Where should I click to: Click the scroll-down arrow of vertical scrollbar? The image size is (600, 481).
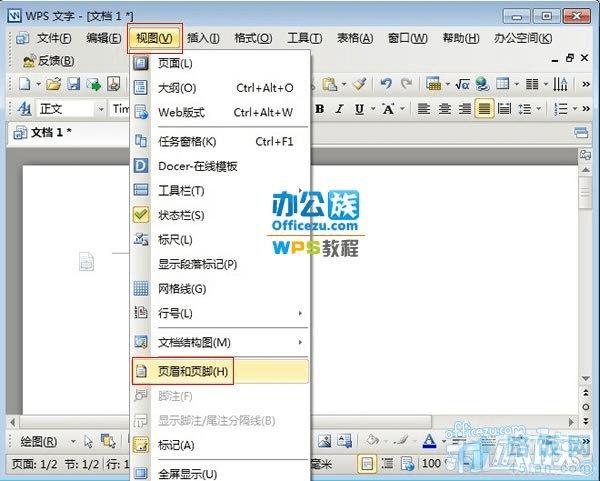[585, 378]
